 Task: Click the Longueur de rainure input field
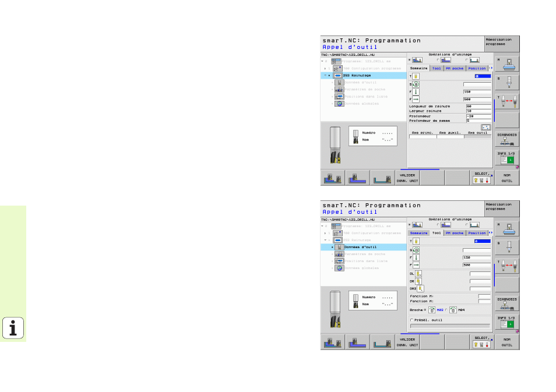pos(478,107)
